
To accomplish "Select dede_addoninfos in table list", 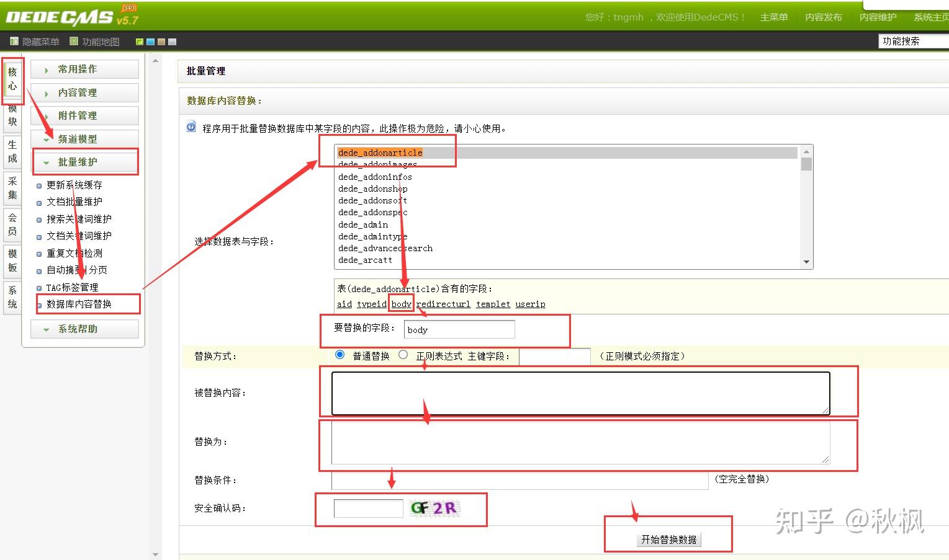I will [x=567, y=177].
